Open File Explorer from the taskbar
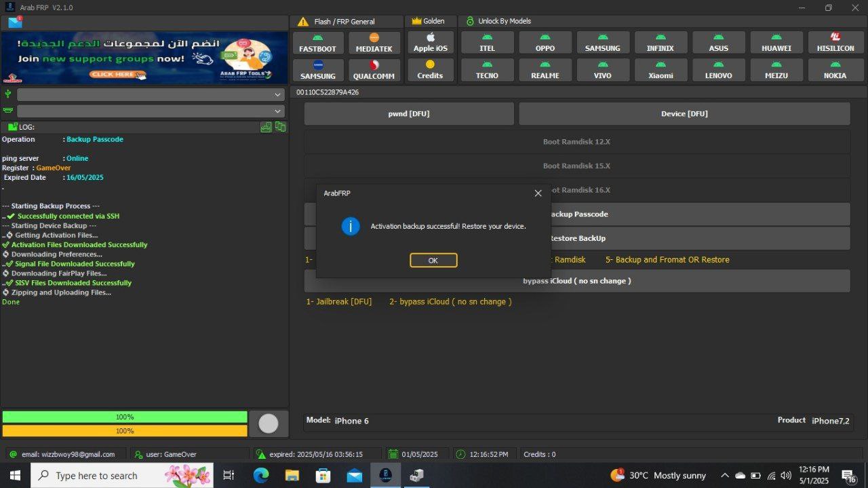 [292, 475]
